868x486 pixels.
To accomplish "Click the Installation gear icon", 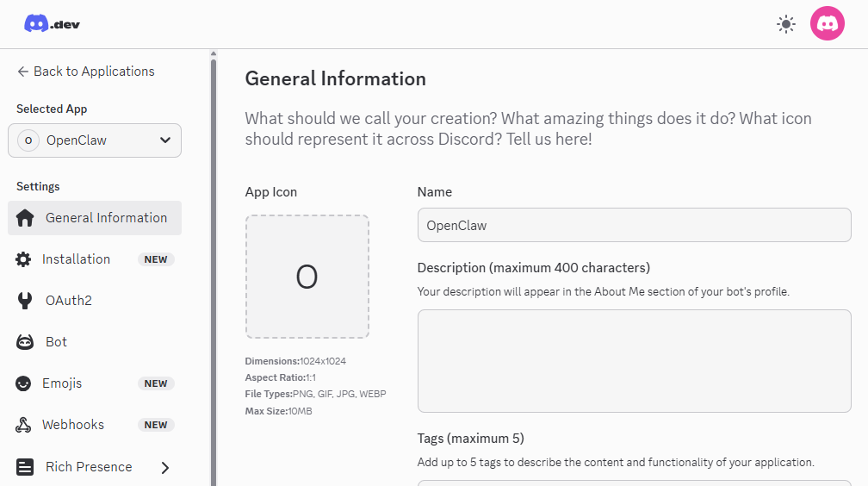I will coord(24,259).
